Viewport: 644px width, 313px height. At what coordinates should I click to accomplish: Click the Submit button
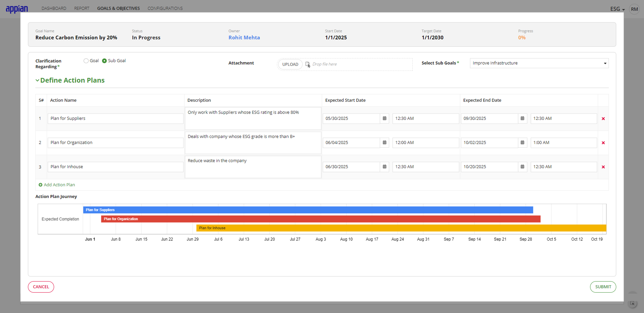tap(603, 287)
